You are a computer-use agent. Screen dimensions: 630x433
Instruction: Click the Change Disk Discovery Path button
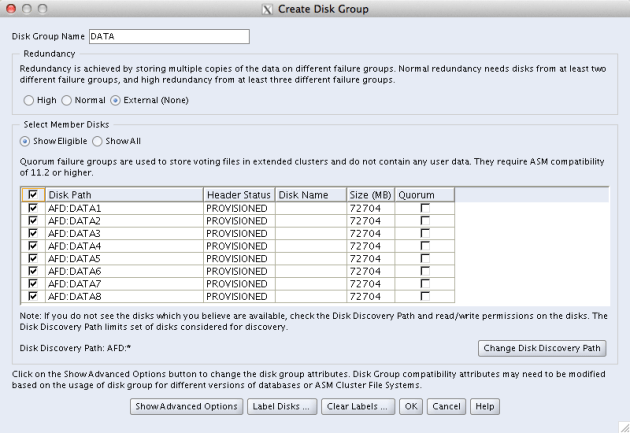click(543, 348)
